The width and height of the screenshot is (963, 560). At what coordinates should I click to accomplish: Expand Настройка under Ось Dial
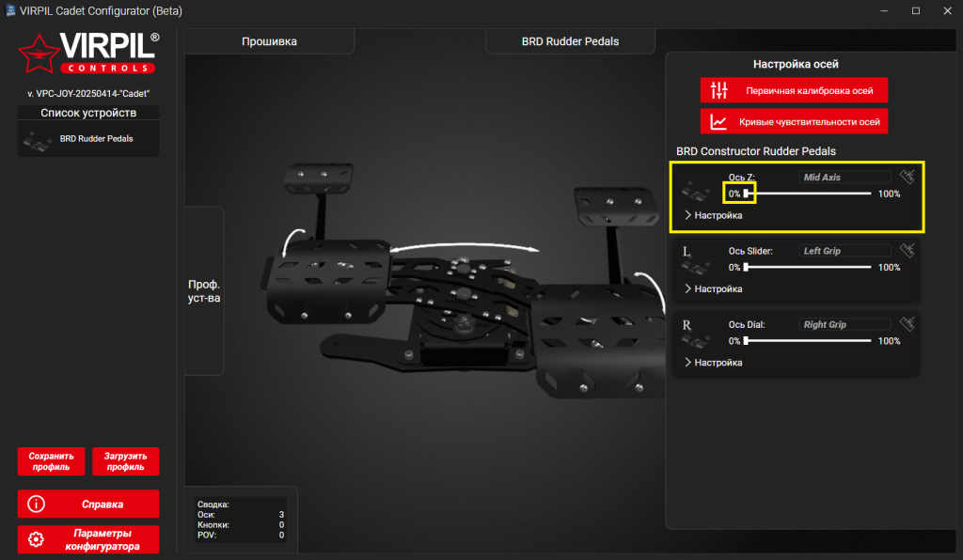pos(713,363)
